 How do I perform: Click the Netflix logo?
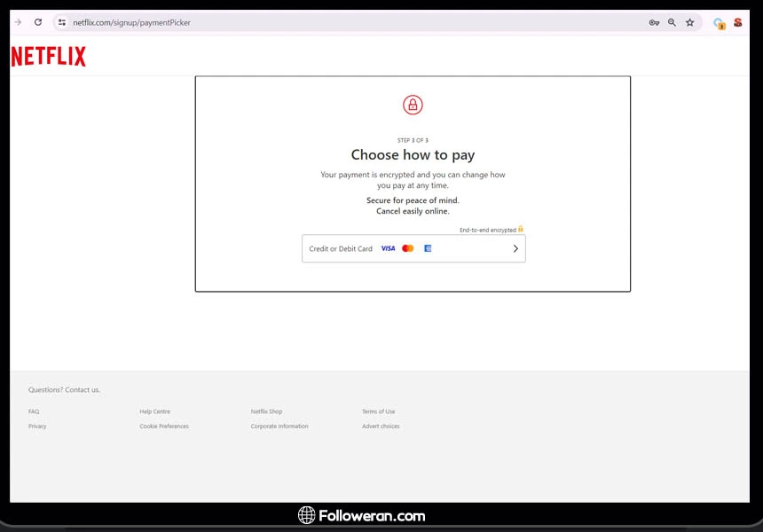point(49,57)
